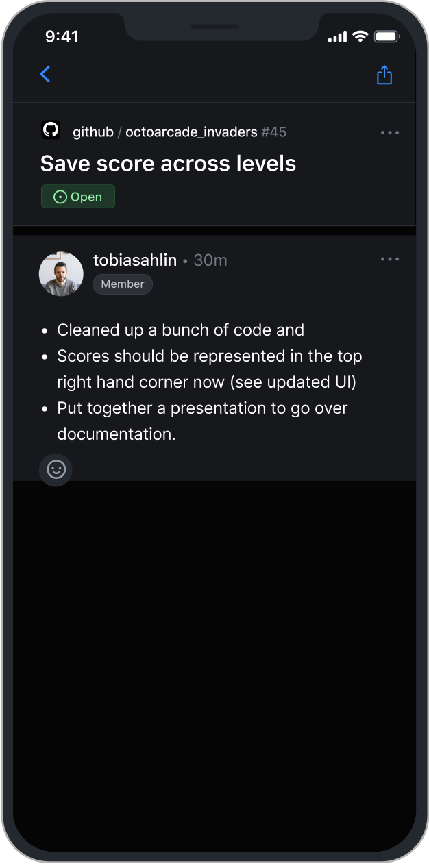Tap the 'Cleaned up a bunch of code' bullet

(180, 330)
